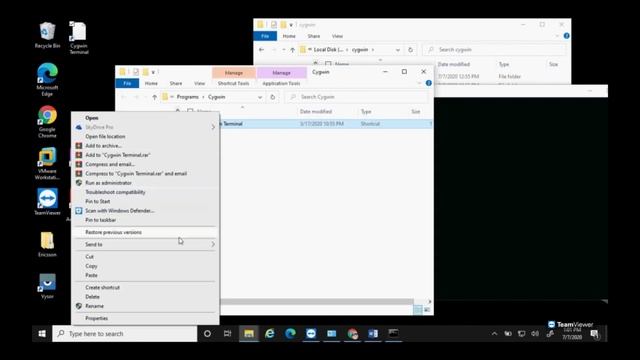Click the Search Cygwin field in front window
Image resolution: width=640 pixels, height=360 pixels.
357,97
